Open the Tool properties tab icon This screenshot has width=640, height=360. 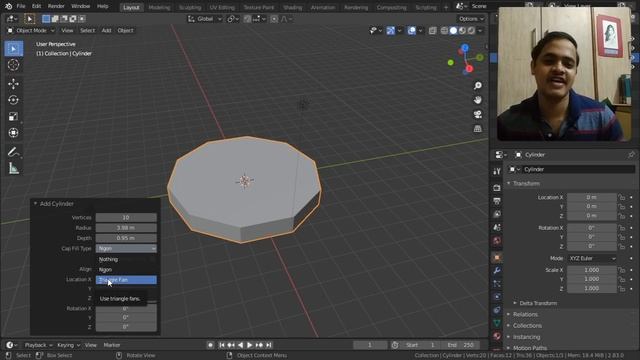(x=497, y=171)
